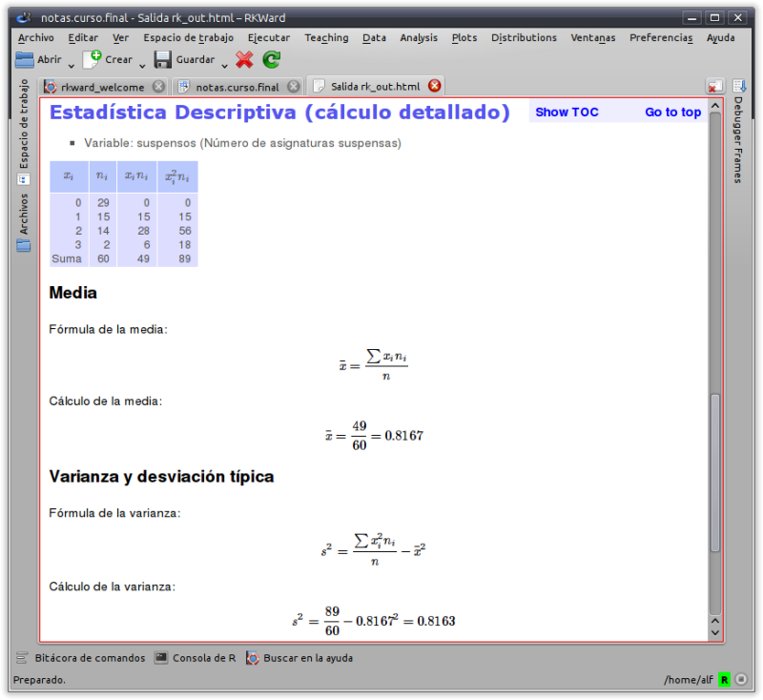
Task: Click the table cell with value 89
Action: (x=184, y=258)
